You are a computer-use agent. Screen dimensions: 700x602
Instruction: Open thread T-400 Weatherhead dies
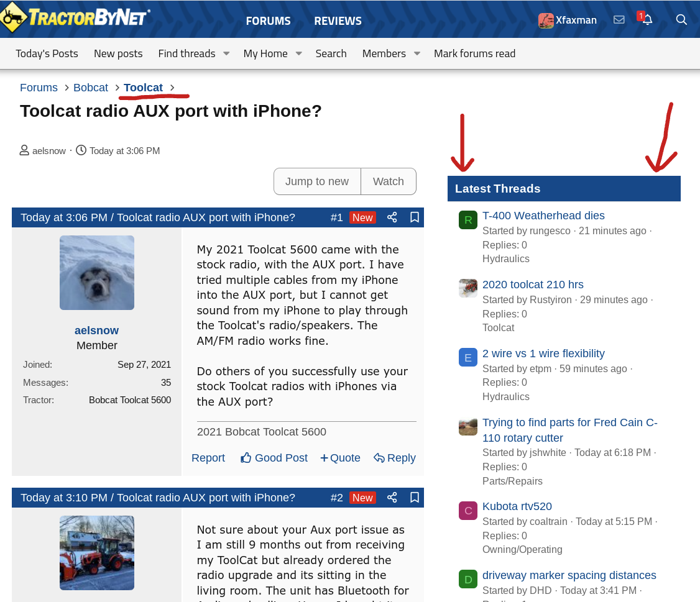(543, 216)
